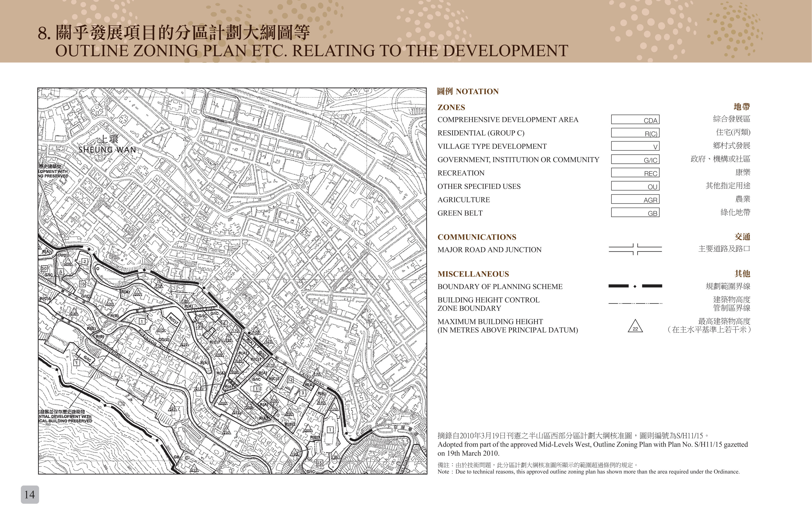Click the text MAXIMUM BUILDING HEIGHT
The image size is (812, 525).
[490, 322]
